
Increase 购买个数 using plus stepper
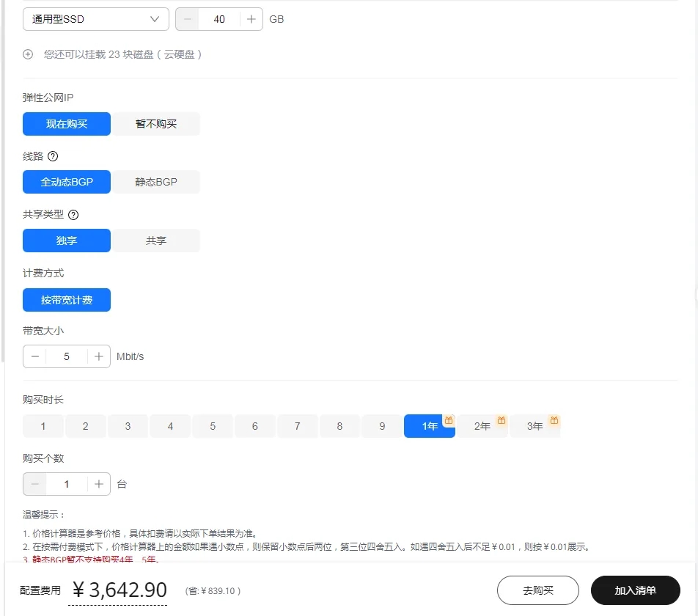pyautogui.click(x=99, y=484)
